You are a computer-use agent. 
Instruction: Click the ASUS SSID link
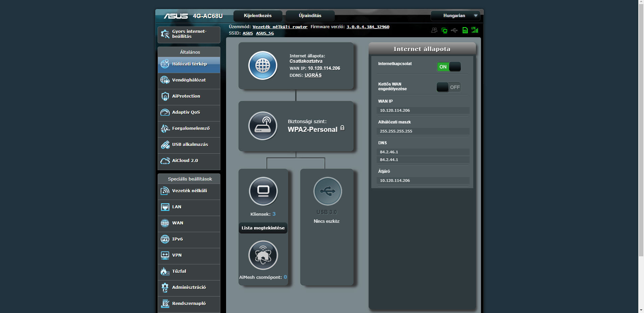tap(248, 33)
